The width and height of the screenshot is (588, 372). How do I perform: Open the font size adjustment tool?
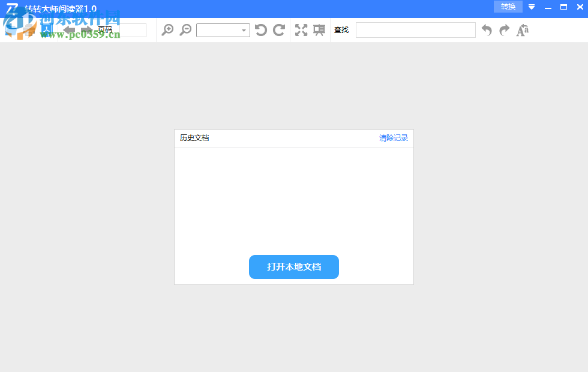521,29
